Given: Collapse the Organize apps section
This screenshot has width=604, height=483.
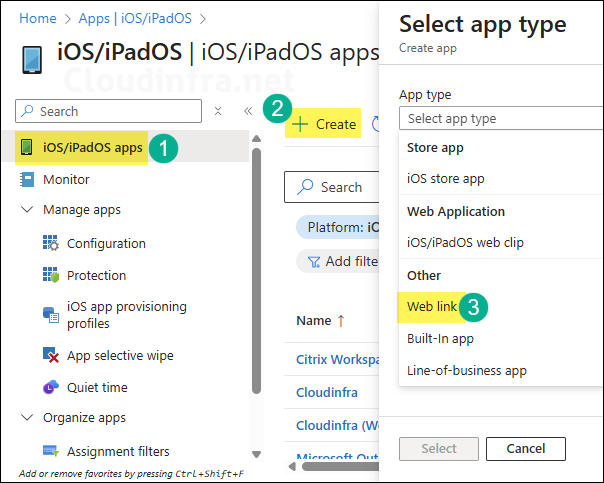Looking at the screenshot, I should pos(27,418).
